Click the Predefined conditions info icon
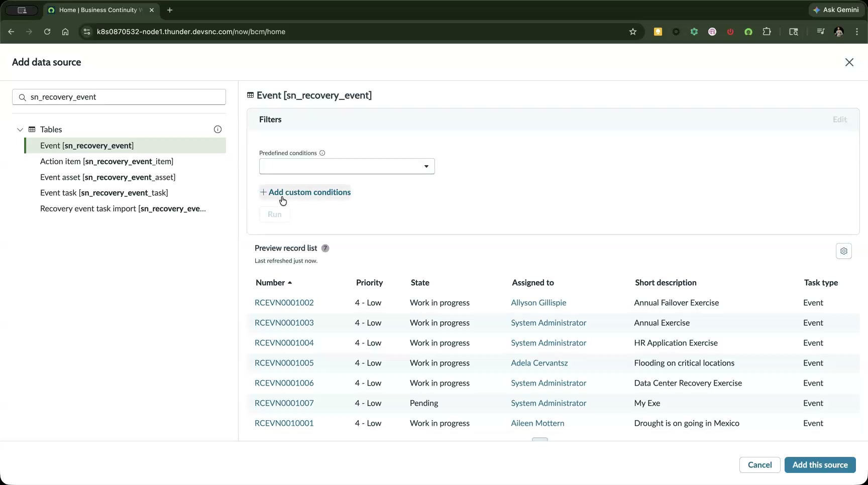The width and height of the screenshot is (868, 485). (x=322, y=153)
